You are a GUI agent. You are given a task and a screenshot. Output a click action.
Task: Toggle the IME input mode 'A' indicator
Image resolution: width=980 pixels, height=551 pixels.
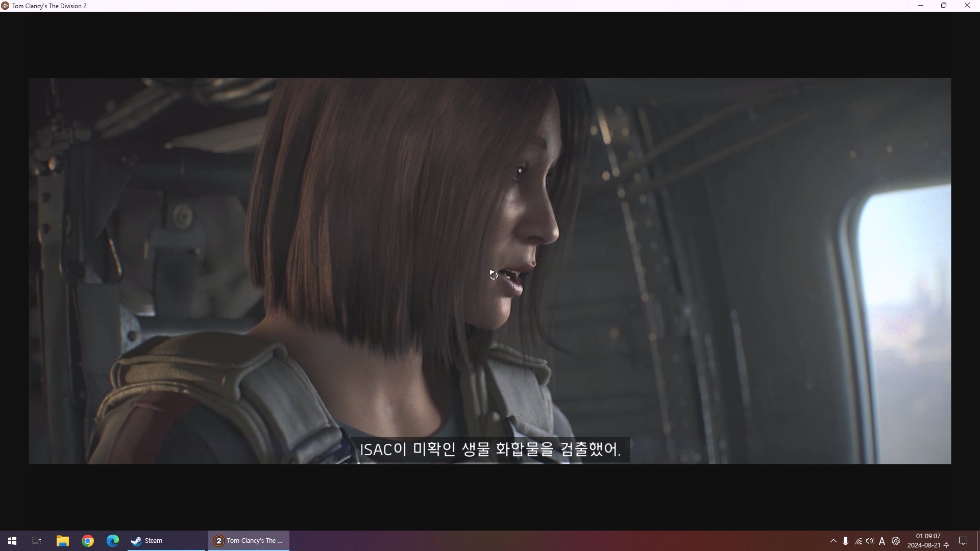click(882, 541)
